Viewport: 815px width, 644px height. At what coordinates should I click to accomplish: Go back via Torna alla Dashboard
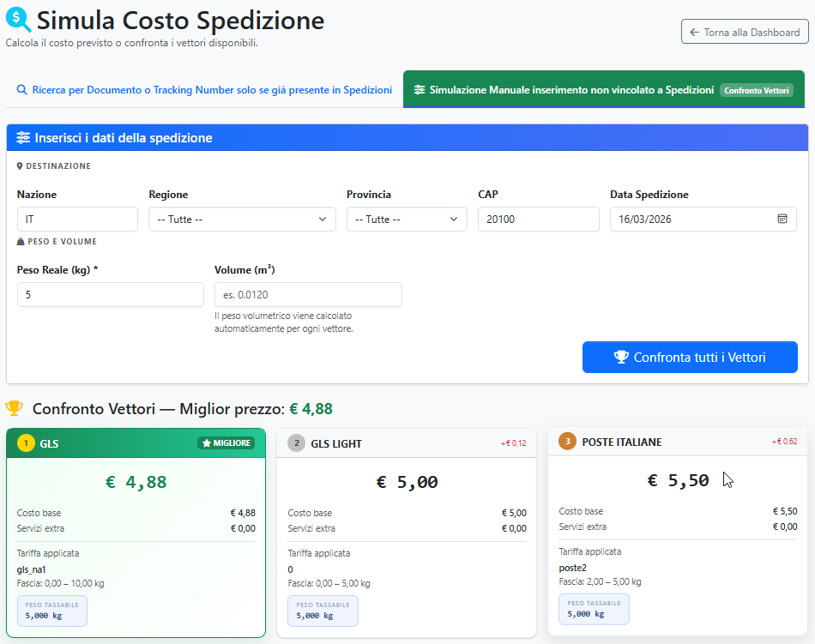[x=744, y=33]
